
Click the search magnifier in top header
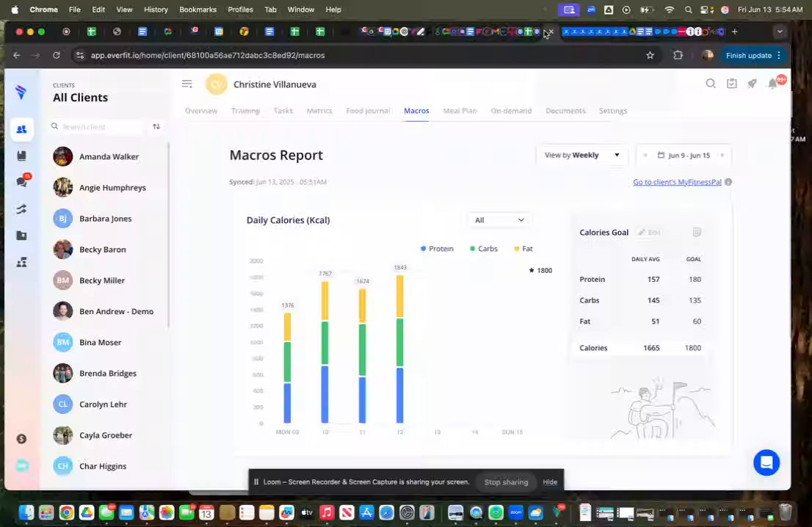pyautogui.click(x=711, y=84)
